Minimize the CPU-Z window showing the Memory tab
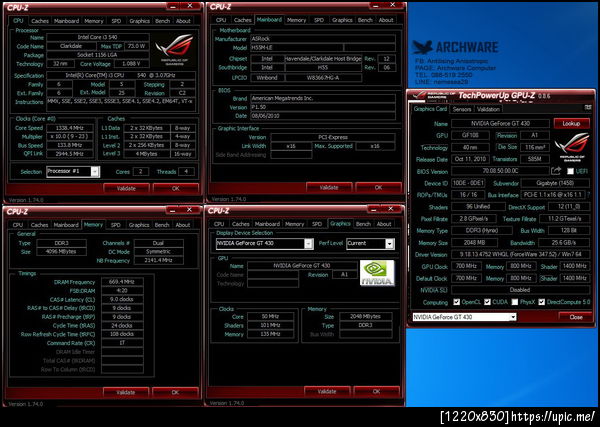This screenshot has height=427, width=600. [173, 210]
